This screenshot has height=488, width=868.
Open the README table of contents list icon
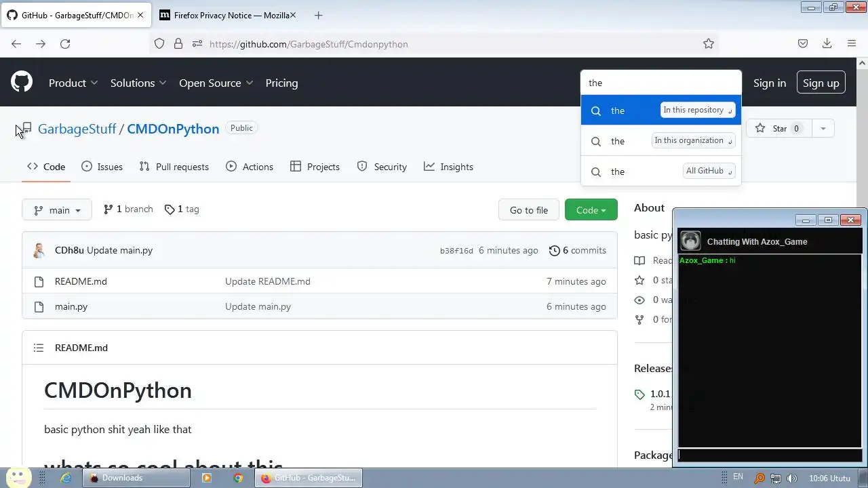(x=39, y=348)
